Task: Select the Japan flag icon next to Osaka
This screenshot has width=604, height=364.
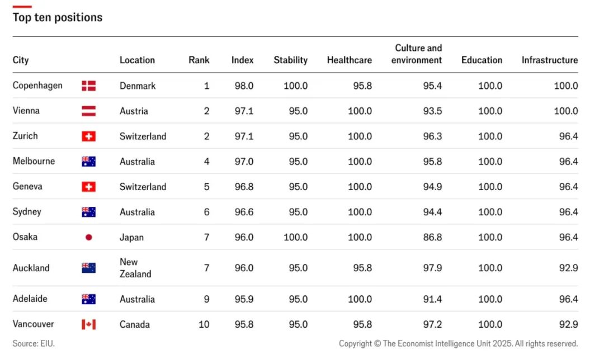Action: coord(88,237)
